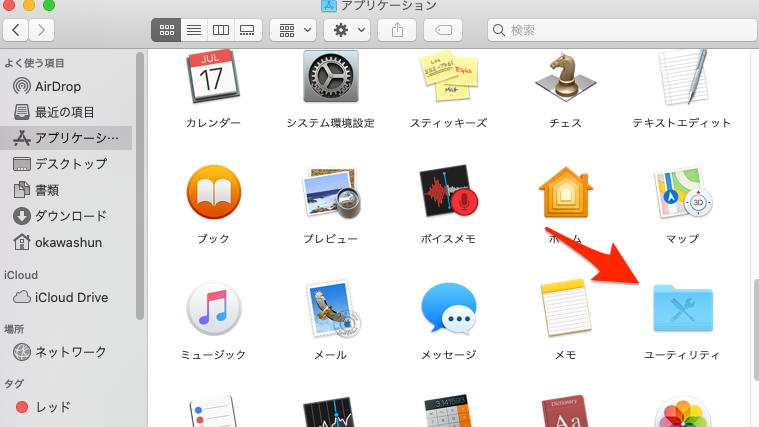Open the action gear menu
759x427 pixels.
pyautogui.click(x=347, y=30)
